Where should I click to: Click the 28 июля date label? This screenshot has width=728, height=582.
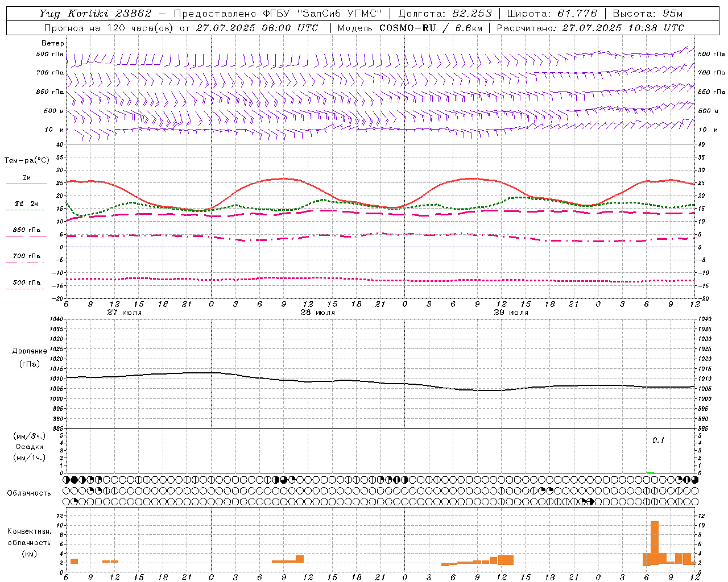pos(317,313)
